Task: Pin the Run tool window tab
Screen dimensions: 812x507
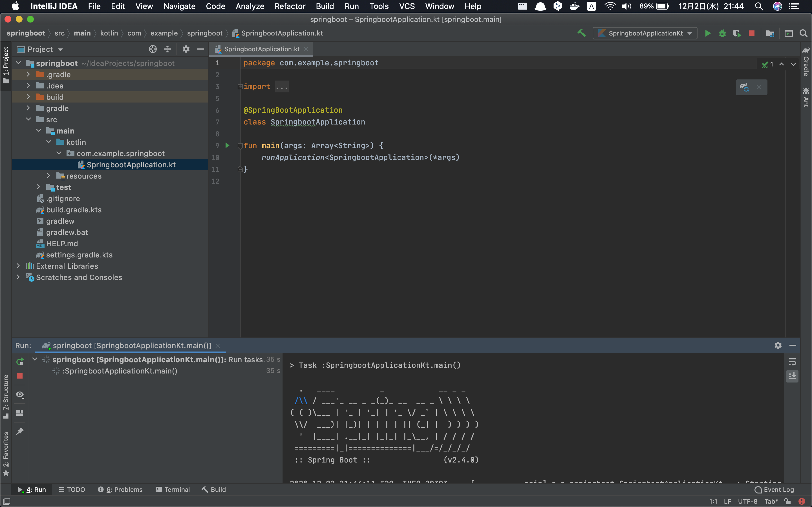Action: pos(19,432)
